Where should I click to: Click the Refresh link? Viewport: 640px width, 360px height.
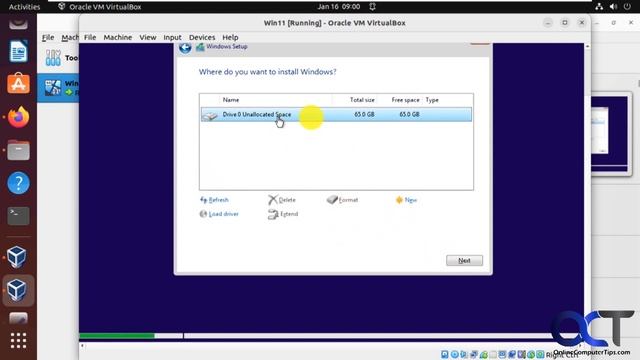[214, 200]
